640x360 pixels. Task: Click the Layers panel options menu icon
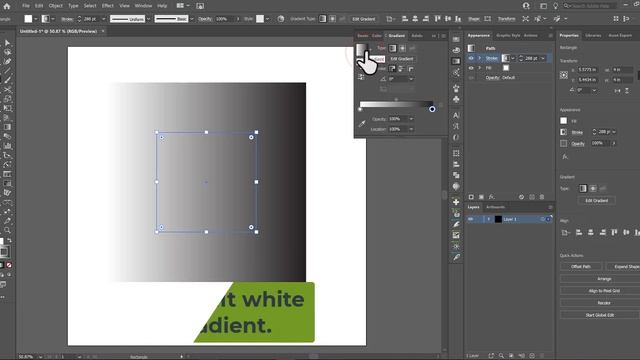point(550,207)
